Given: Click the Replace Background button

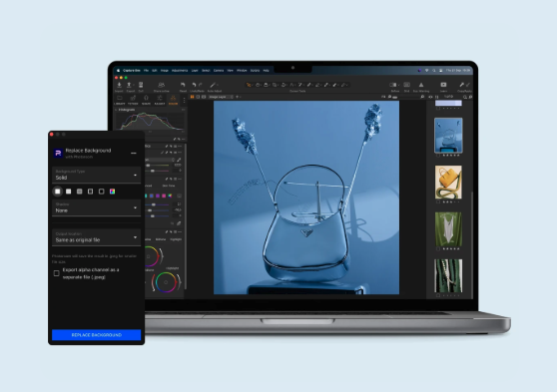Looking at the screenshot, I should [x=96, y=335].
